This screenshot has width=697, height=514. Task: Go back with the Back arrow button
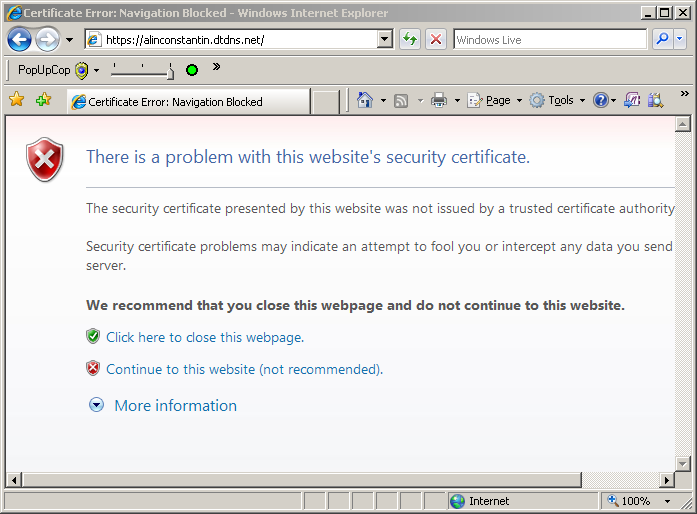pyautogui.click(x=19, y=40)
